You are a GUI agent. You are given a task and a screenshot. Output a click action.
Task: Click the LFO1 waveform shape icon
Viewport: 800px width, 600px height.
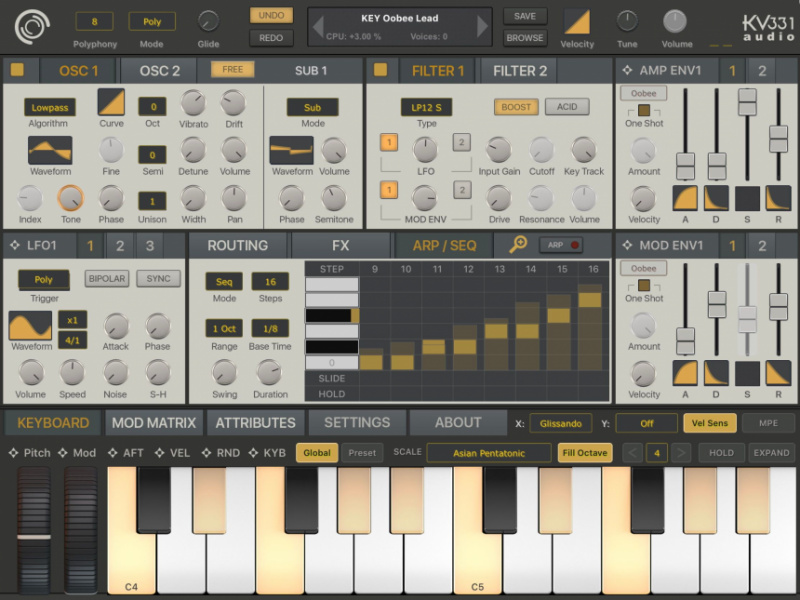tap(31, 323)
